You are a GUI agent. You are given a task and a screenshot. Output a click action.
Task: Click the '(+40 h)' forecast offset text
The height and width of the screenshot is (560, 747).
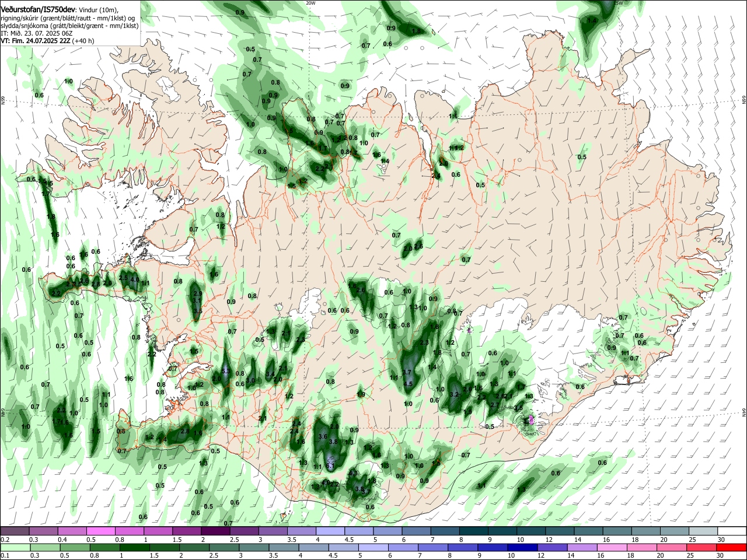coord(83,41)
